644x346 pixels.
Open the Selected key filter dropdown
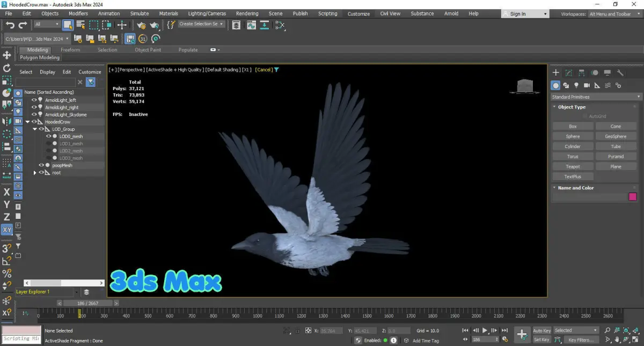pyautogui.click(x=576, y=330)
